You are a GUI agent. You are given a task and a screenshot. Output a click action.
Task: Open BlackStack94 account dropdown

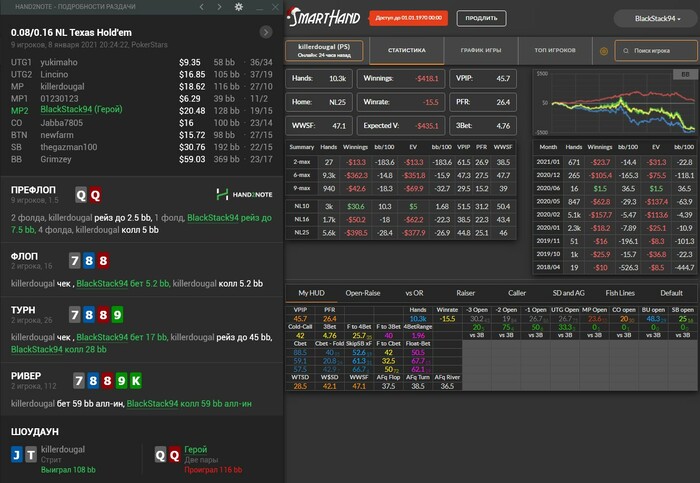(x=655, y=19)
